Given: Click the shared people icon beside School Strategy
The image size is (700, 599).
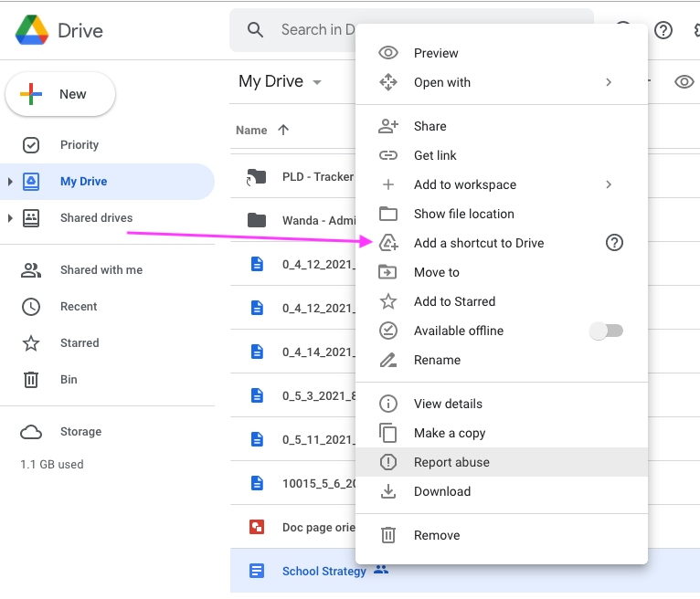Looking at the screenshot, I should [381, 570].
